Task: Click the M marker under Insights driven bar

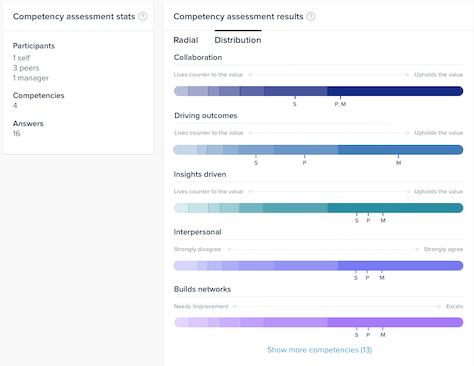Action: (x=383, y=220)
